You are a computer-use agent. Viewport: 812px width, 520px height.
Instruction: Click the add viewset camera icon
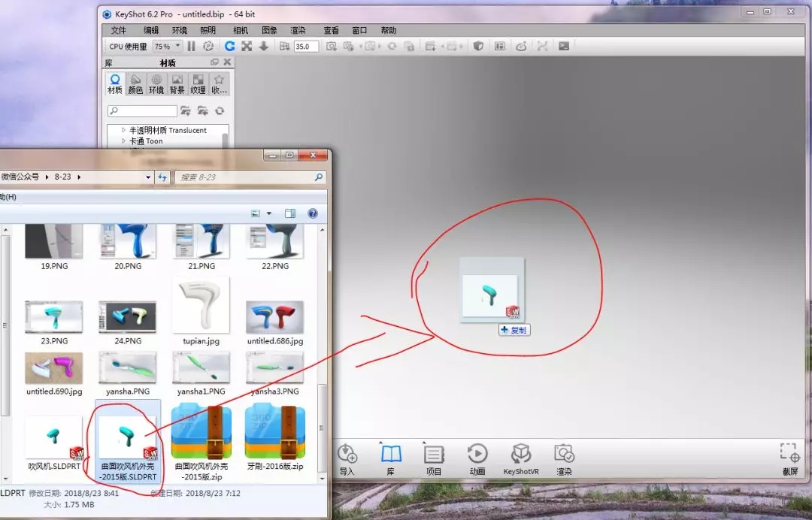point(349,46)
